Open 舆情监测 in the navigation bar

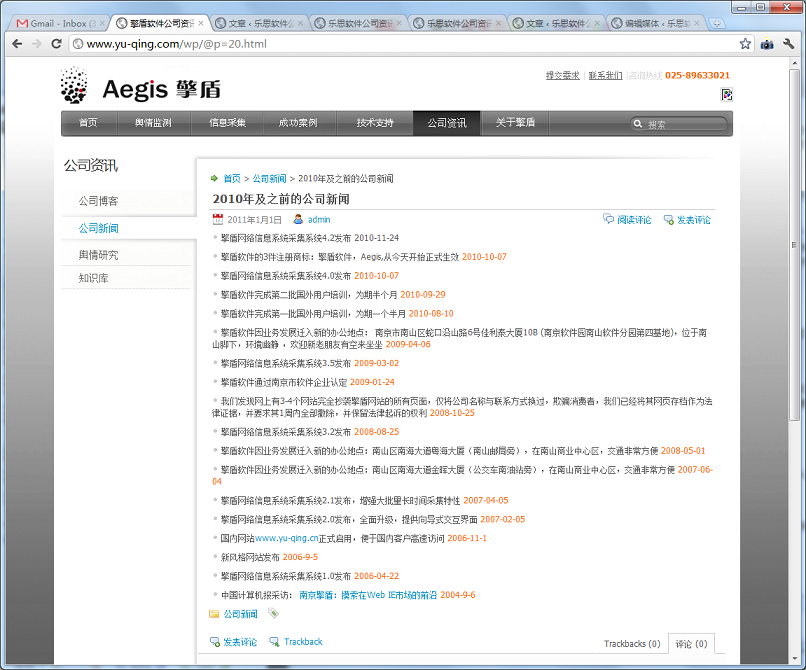click(x=153, y=123)
